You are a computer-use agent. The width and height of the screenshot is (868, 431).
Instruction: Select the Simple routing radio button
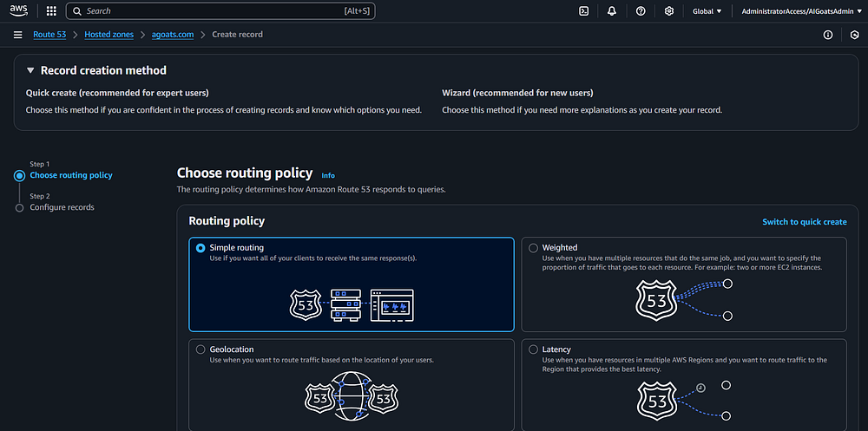(x=201, y=248)
